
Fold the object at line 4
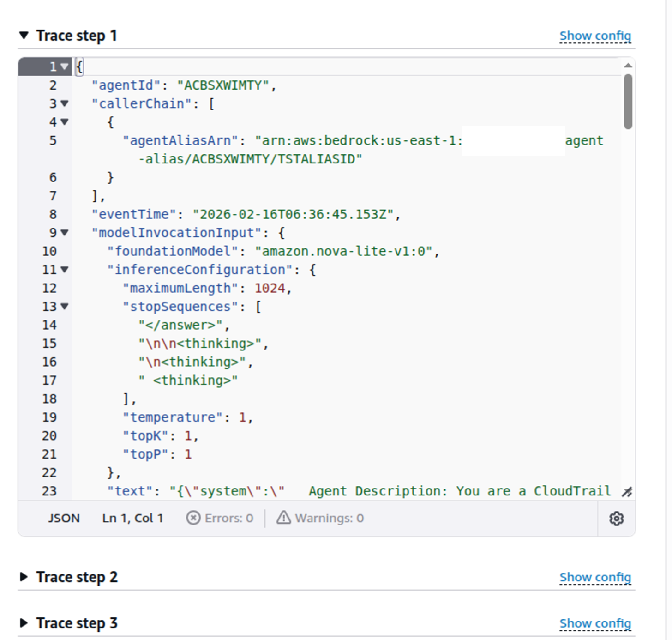pos(65,122)
